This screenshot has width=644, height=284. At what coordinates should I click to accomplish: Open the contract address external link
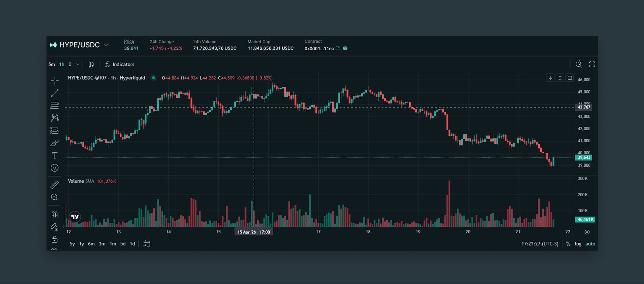pyautogui.click(x=338, y=49)
